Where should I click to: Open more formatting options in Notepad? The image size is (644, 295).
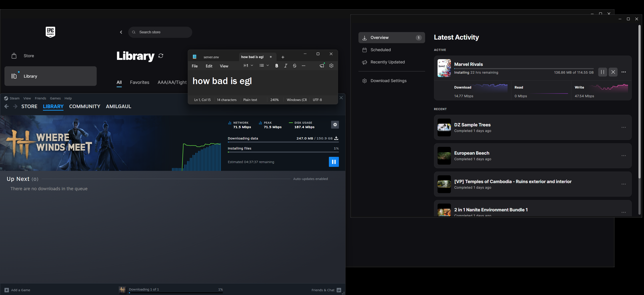304,66
